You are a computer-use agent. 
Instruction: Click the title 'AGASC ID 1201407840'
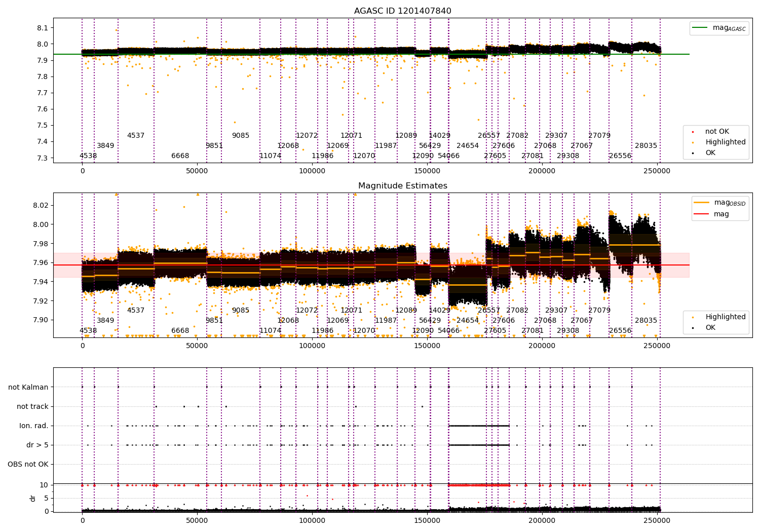coord(402,11)
